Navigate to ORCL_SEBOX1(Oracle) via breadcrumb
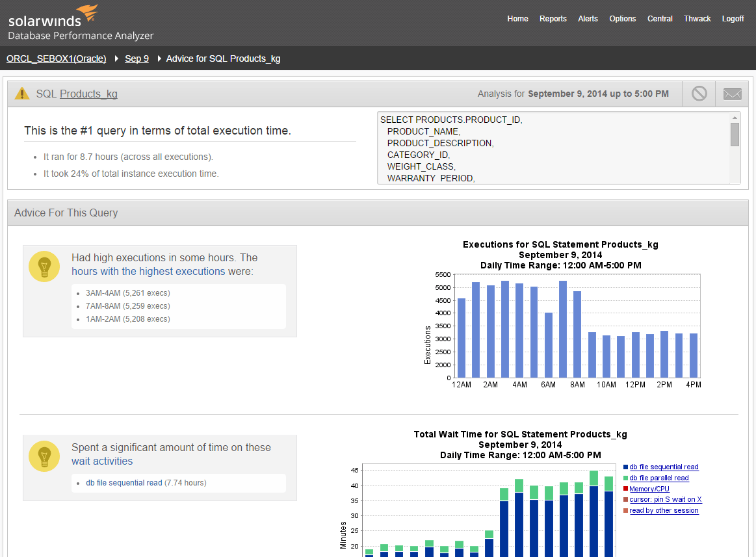The width and height of the screenshot is (756, 557). (x=56, y=58)
